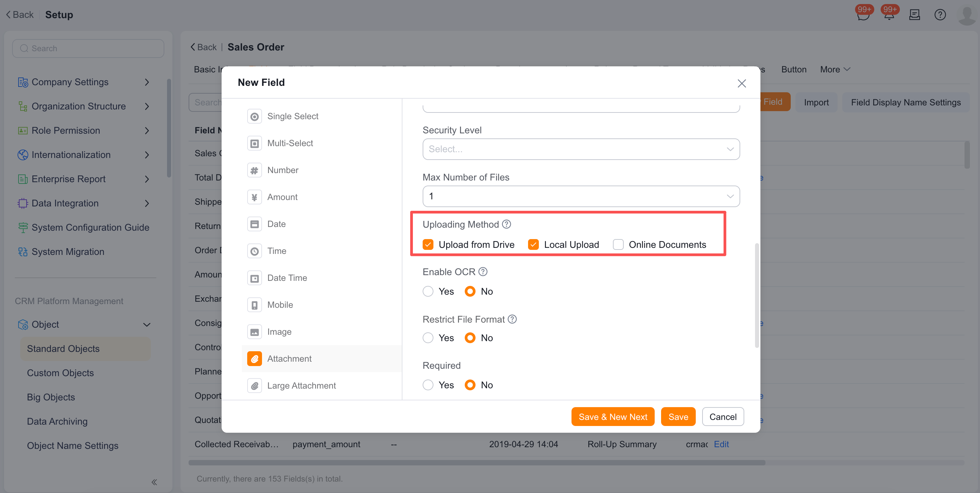Image resolution: width=980 pixels, height=493 pixels.
Task: Show Restrict File Format help icon
Action: coord(512,319)
